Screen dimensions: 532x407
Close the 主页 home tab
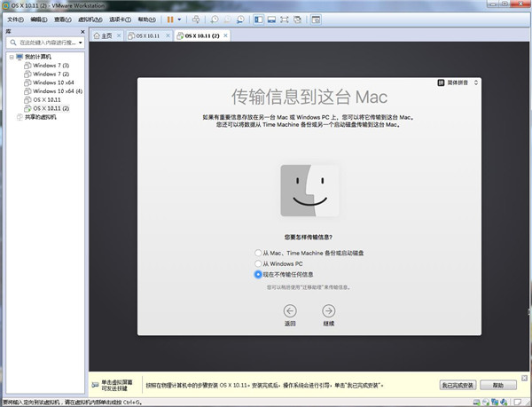(x=119, y=35)
